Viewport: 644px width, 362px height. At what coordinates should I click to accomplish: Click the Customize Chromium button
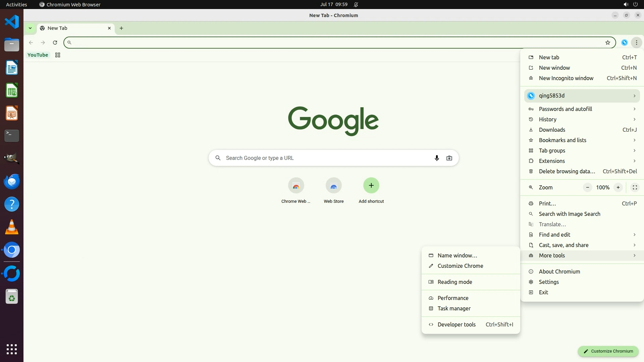(x=608, y=351)
